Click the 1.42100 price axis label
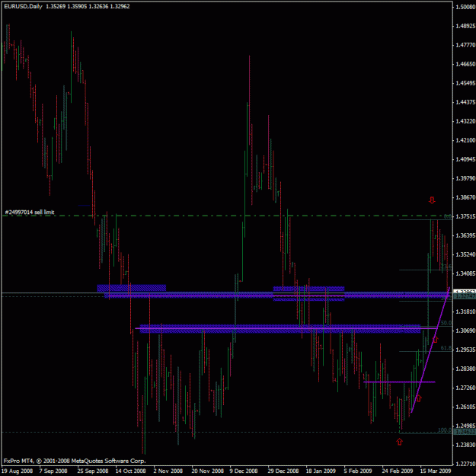This screenshot has width=476, height=476. tap(465, 140)
